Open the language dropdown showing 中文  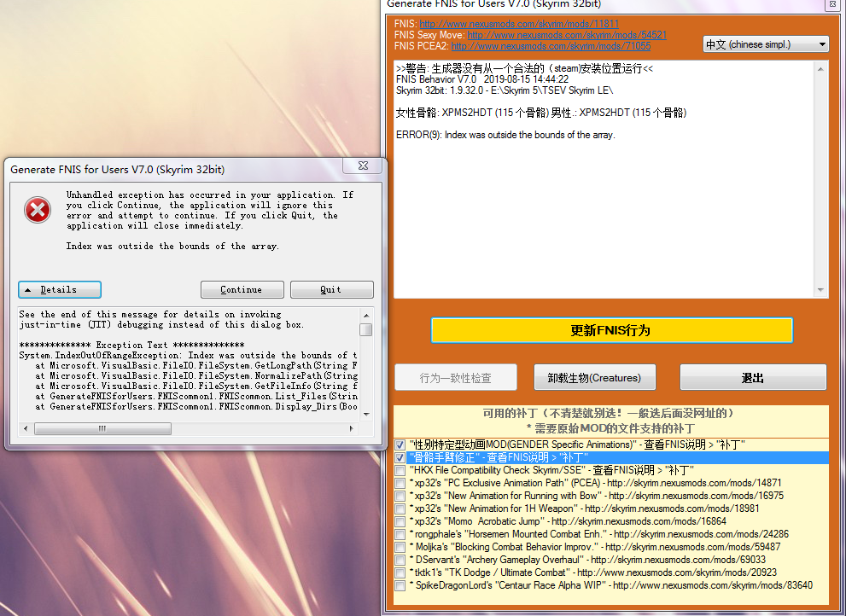click(x=766, y=44)
